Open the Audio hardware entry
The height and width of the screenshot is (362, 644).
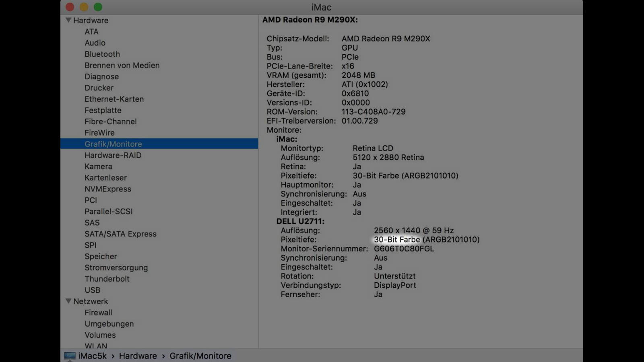[95, 43]
